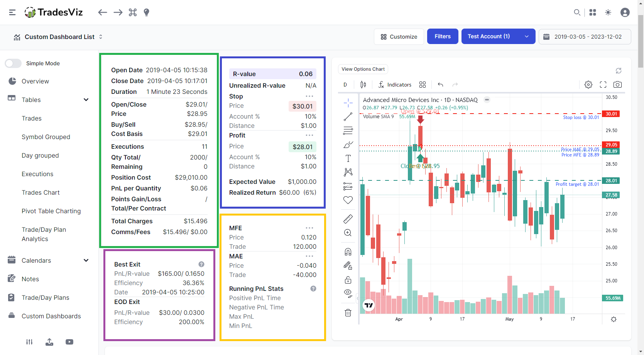Image resolution: width=644 pixels, height=355 pixels.
Task: Toggle Simple Mode switch
Action: (x=13, y=63)
